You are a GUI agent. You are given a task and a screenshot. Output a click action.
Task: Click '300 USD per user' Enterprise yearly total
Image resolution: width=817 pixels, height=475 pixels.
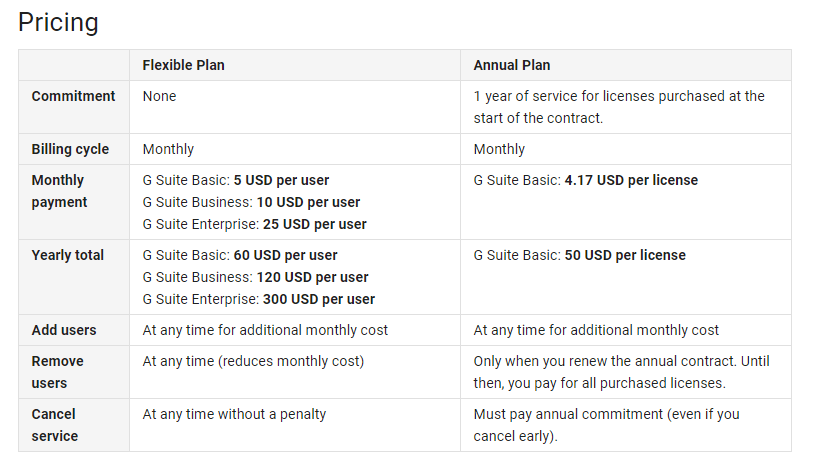(319, 299)
